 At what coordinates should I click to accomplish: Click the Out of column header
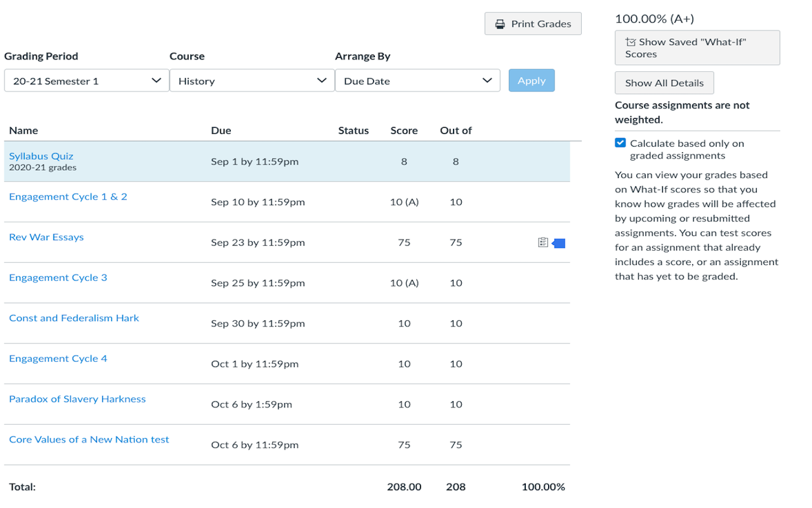point(455,131)
